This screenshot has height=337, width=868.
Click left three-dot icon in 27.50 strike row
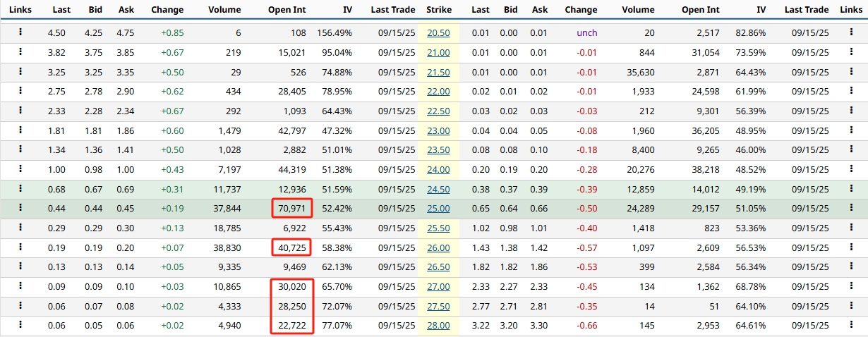point(20,306)
